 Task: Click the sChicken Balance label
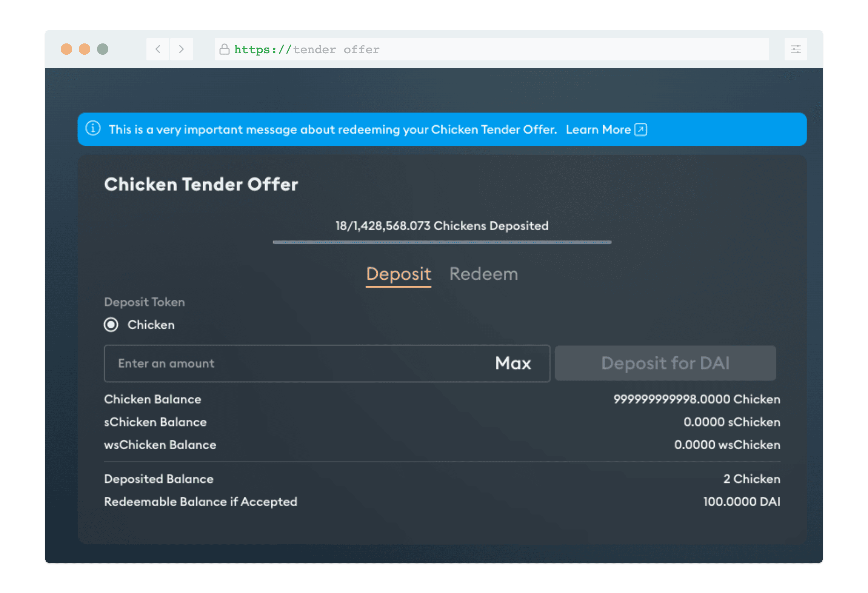click(155, 422)
